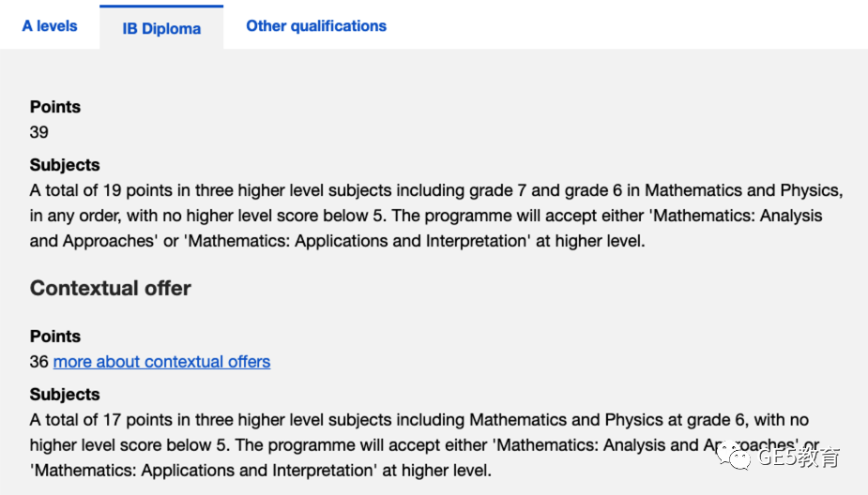This screenshot has height=495, width=868.
Task: Click the Subjects label above 19 points paragraph
Action: click(65, 165)
